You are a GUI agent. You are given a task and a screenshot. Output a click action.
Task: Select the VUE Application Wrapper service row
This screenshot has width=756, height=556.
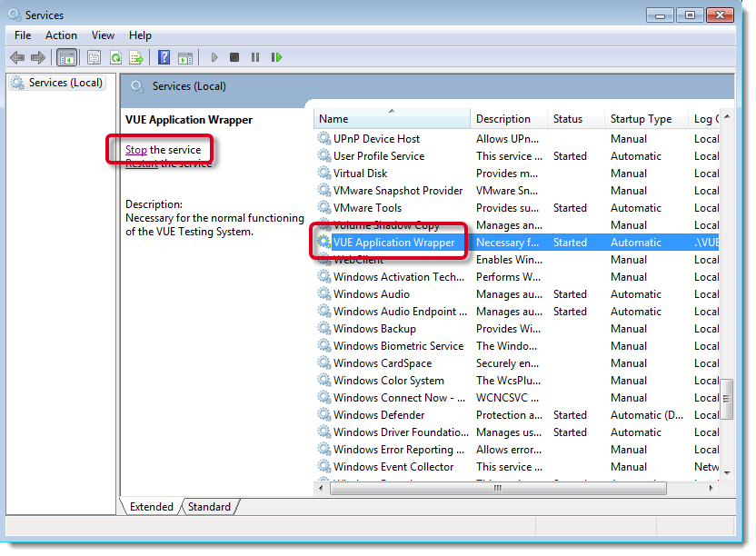[517, 242]
